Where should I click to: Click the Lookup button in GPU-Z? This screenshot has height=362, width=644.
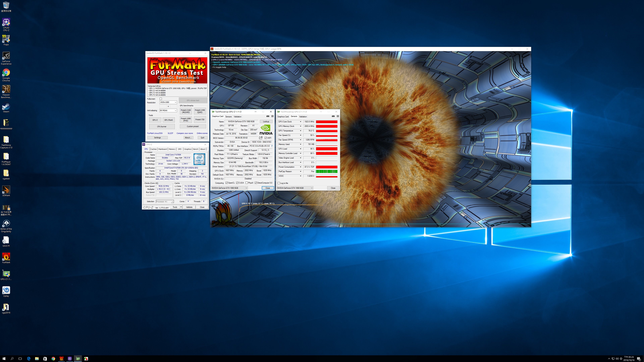[x=266, y=121]
